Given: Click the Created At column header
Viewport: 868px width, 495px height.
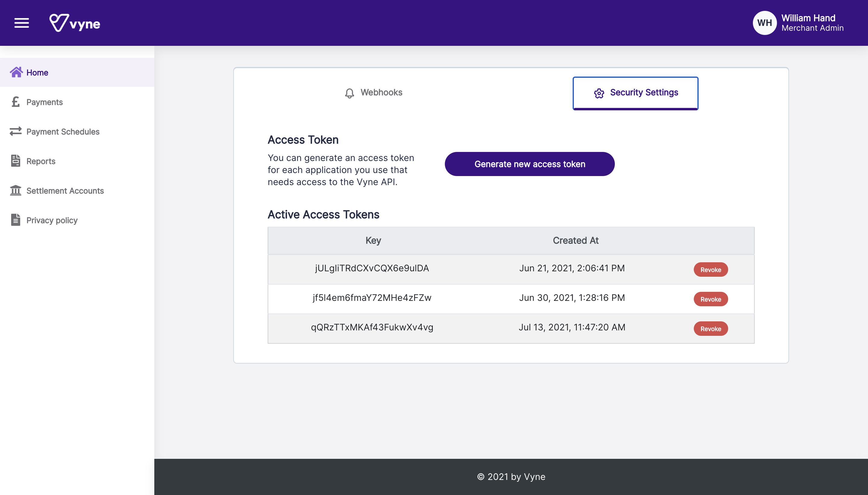Looking at the screenshot, I should (575, 240).
